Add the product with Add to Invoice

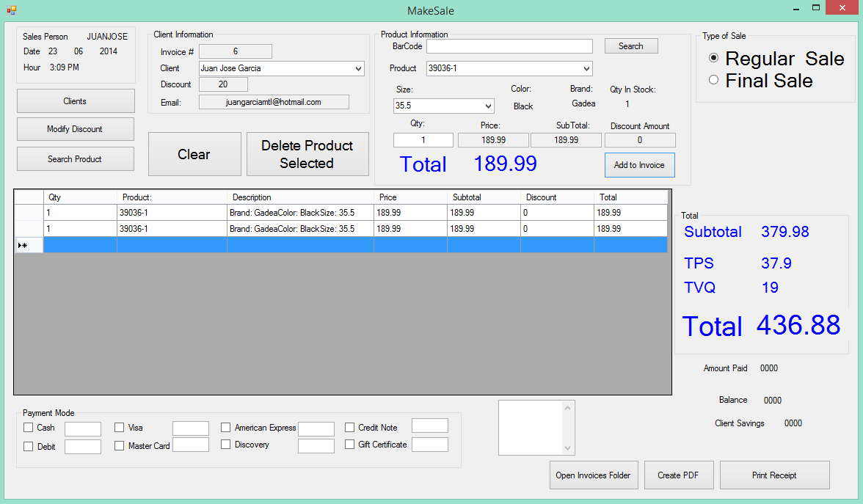[640, 165]
